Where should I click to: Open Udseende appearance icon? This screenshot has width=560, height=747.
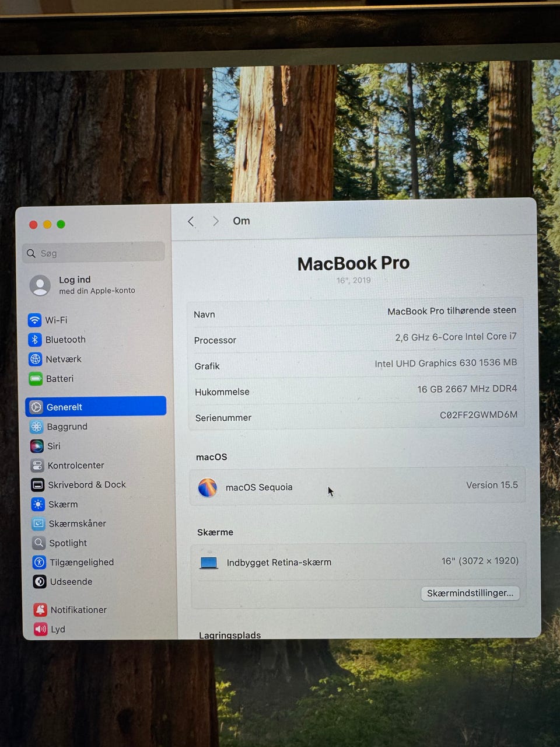click(40, 581)
